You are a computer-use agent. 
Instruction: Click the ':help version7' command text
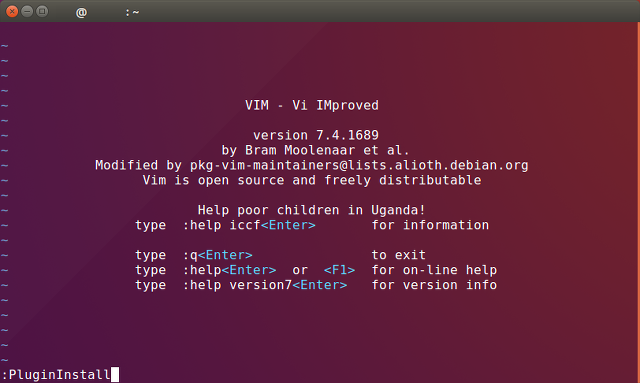tap(237, 285)
